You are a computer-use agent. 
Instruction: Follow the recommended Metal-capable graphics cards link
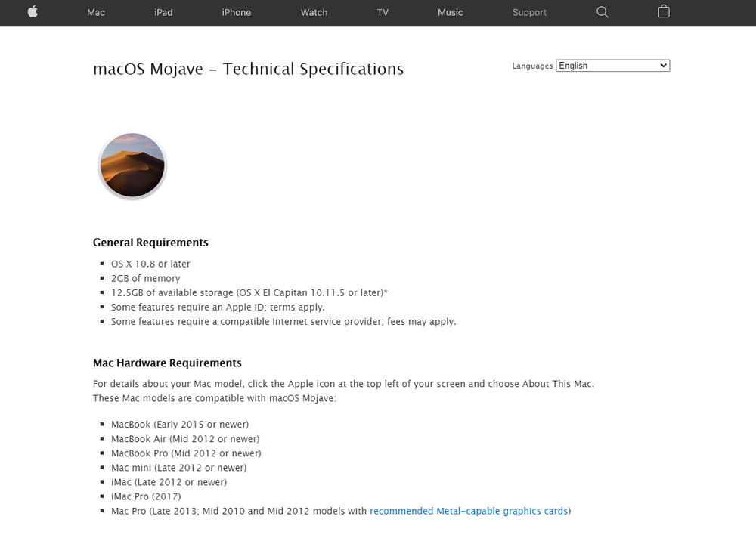pyautogui.click(x=469, y=511)
